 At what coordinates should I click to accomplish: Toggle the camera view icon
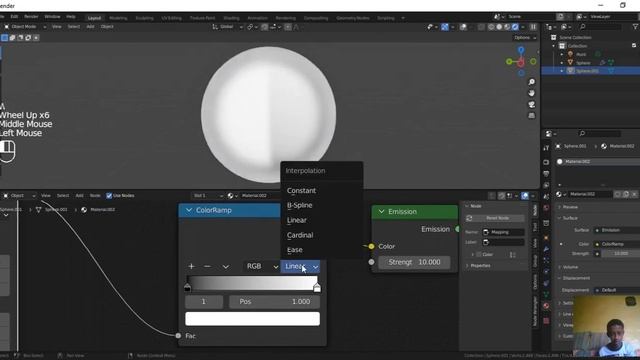[x=531, y=104]
